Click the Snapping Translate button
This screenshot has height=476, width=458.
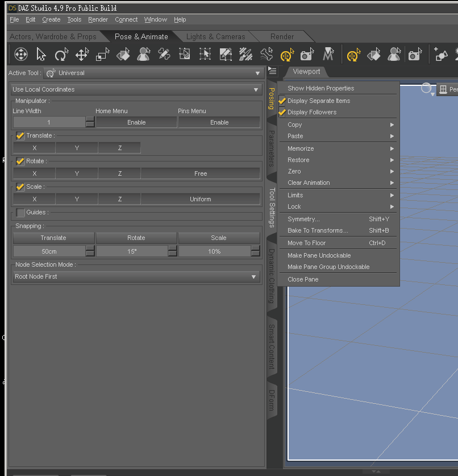coord(53,238)
